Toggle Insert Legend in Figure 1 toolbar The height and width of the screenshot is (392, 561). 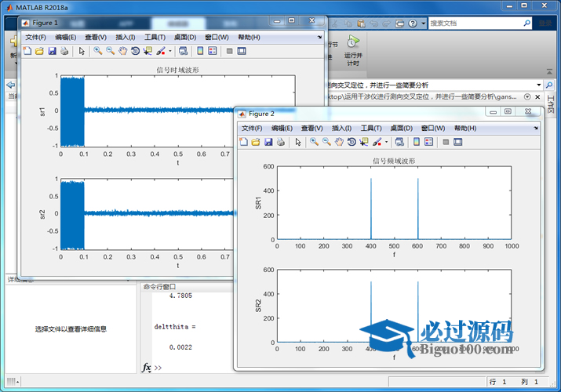point(213,51)
